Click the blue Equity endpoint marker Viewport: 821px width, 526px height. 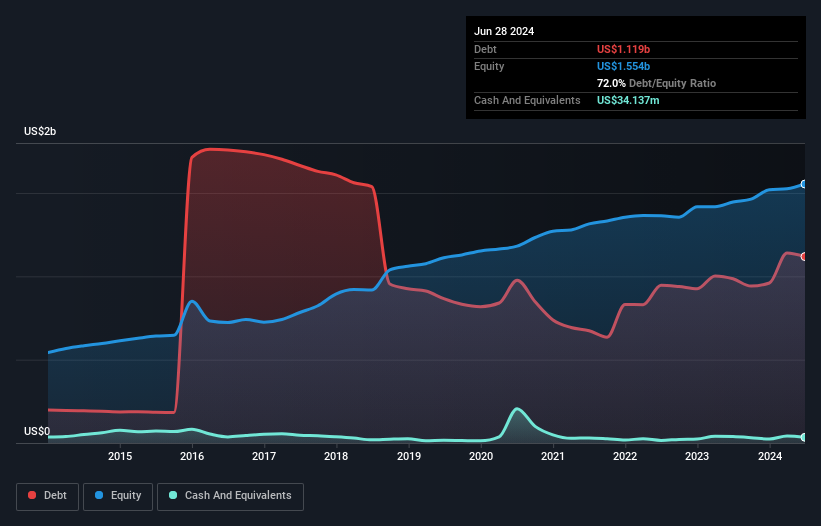pyautogui.click(x=804, y=184)
